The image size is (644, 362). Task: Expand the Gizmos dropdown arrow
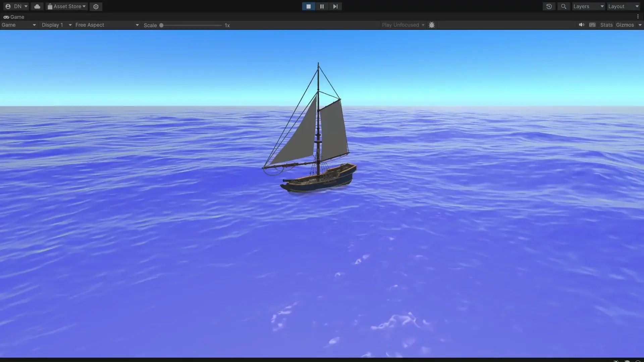click(x=640, y=25)
